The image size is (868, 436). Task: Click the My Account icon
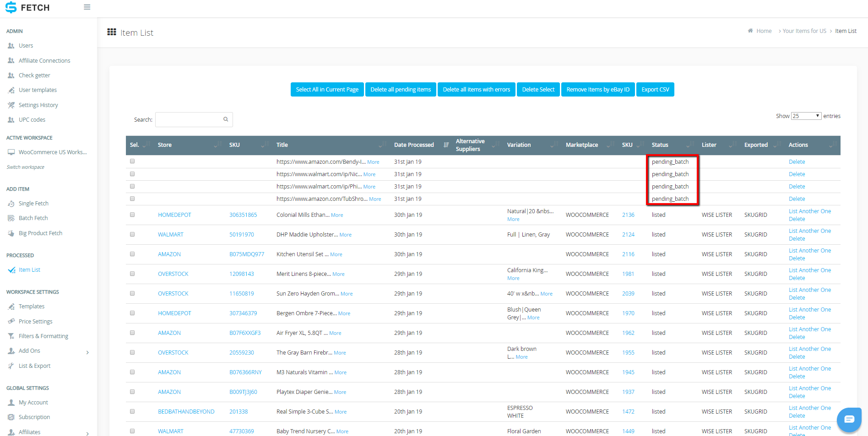pos(11,403)
